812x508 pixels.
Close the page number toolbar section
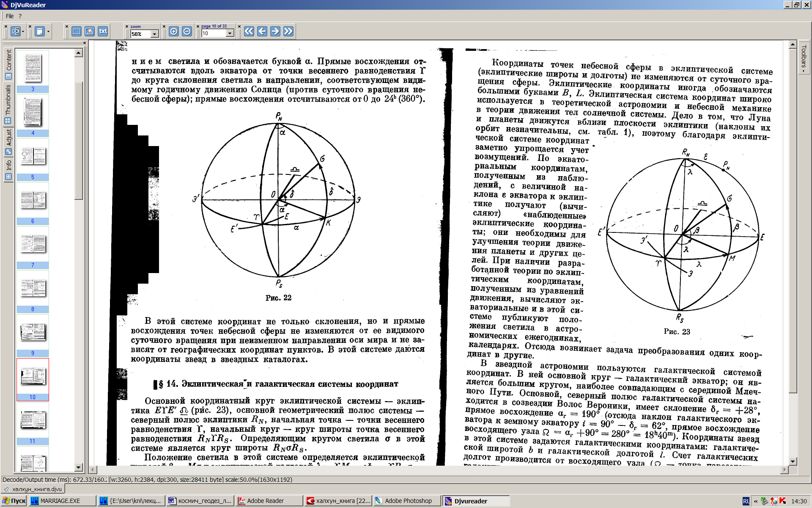(x=198, y=26)
